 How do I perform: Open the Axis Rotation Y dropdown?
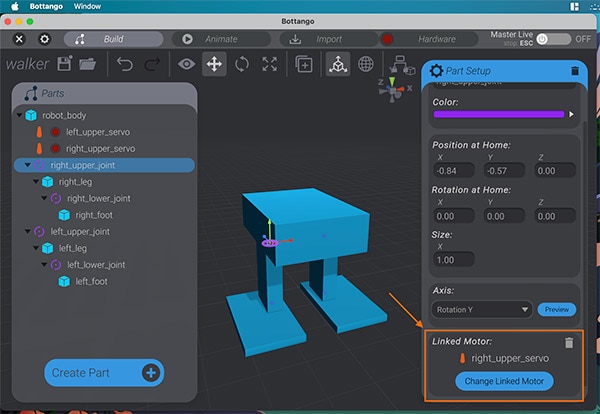(483, 309)
